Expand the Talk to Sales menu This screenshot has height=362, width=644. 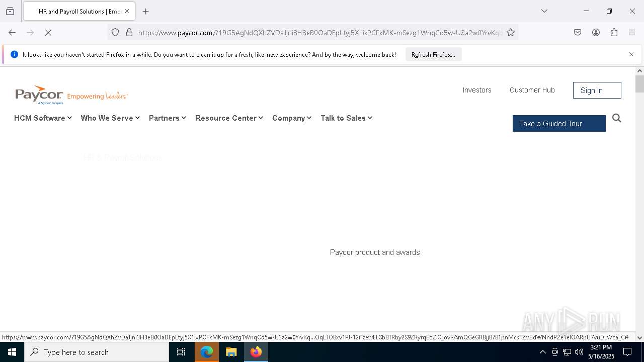[x=346, y=118]
